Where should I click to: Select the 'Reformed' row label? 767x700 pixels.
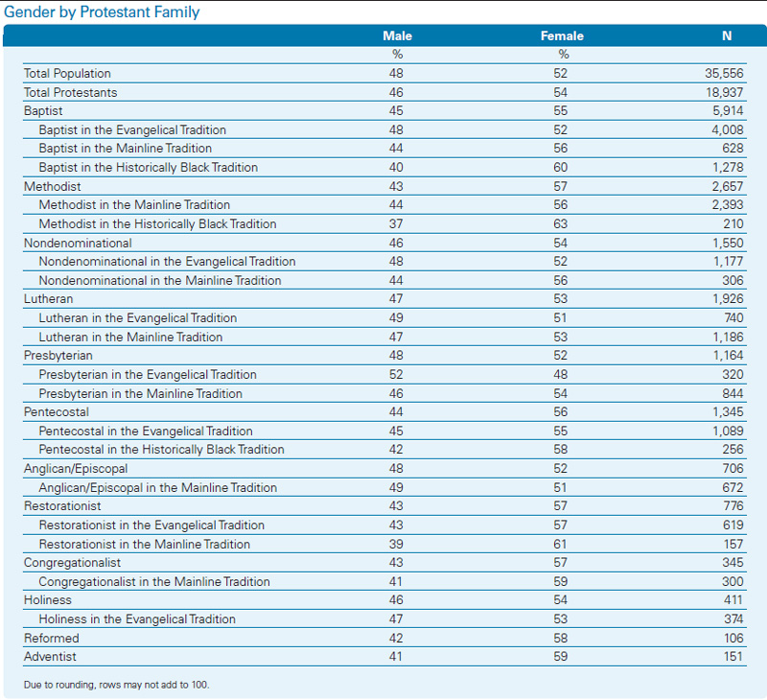point(52,639)
